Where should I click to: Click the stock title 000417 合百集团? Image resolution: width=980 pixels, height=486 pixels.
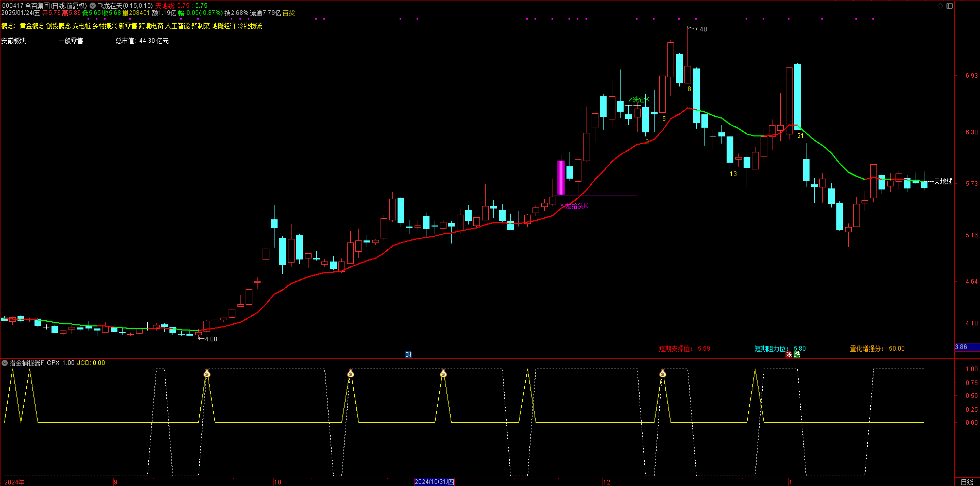tap(26, 6)
